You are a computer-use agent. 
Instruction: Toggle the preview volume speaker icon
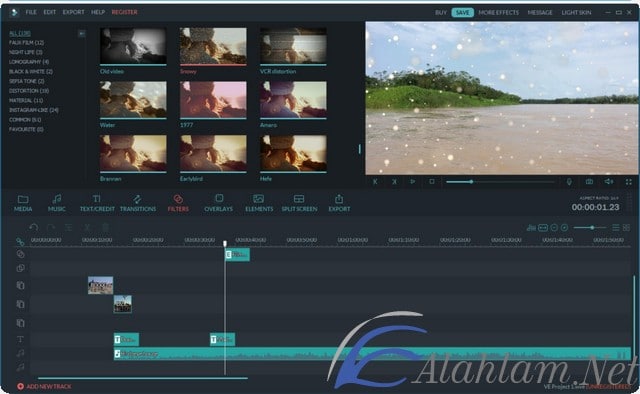point(609,182)
